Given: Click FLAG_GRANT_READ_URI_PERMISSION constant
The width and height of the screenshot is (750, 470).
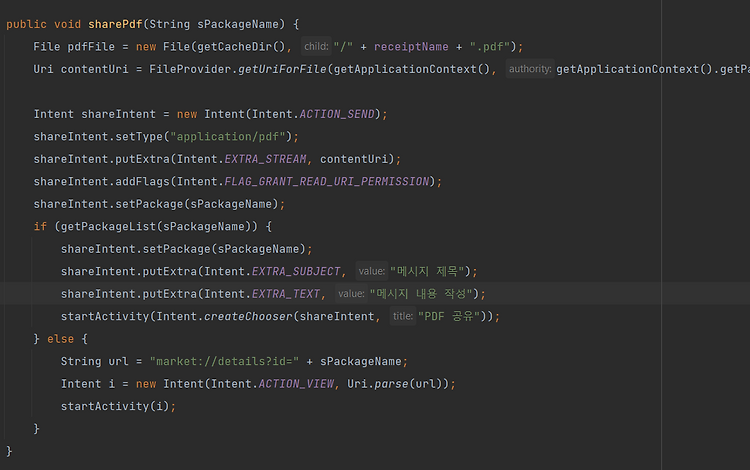Looking at the screenshot, I should [327, 182].
